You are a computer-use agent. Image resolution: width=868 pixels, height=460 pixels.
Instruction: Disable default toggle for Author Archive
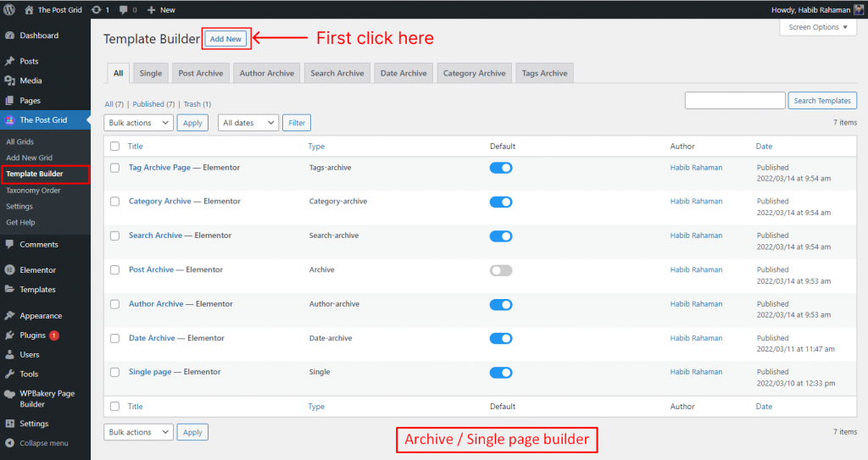point(501,304)
